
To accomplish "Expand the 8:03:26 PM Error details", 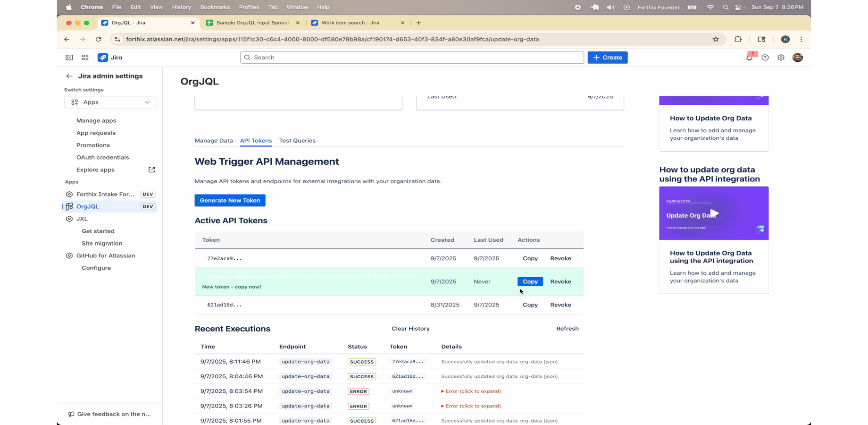I will tap(471, 406).
